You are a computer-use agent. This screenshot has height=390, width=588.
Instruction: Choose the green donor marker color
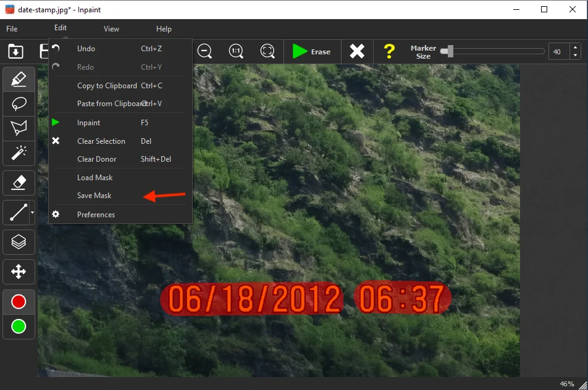[x=19, y=326]
